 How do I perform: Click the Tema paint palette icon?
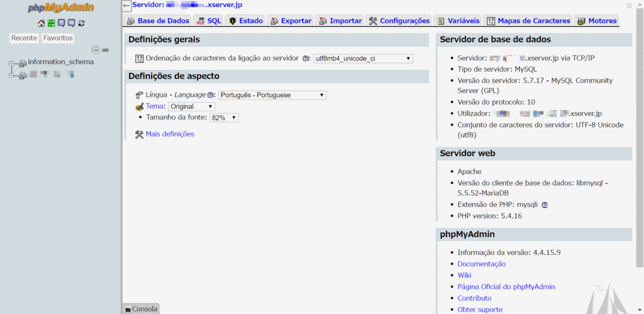140,106
